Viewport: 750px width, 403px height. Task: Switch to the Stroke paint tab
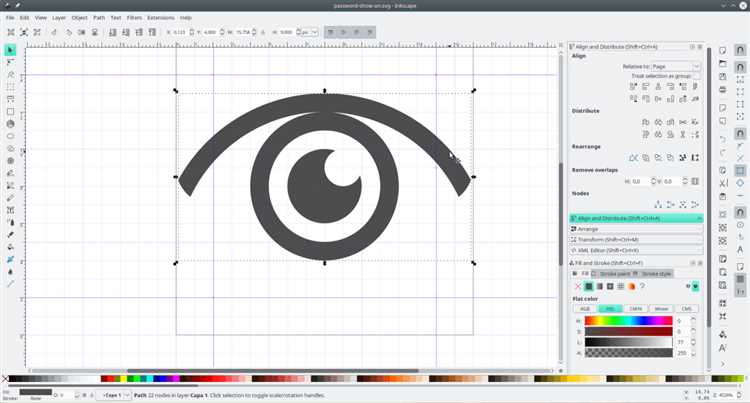(x=615, y=273)
